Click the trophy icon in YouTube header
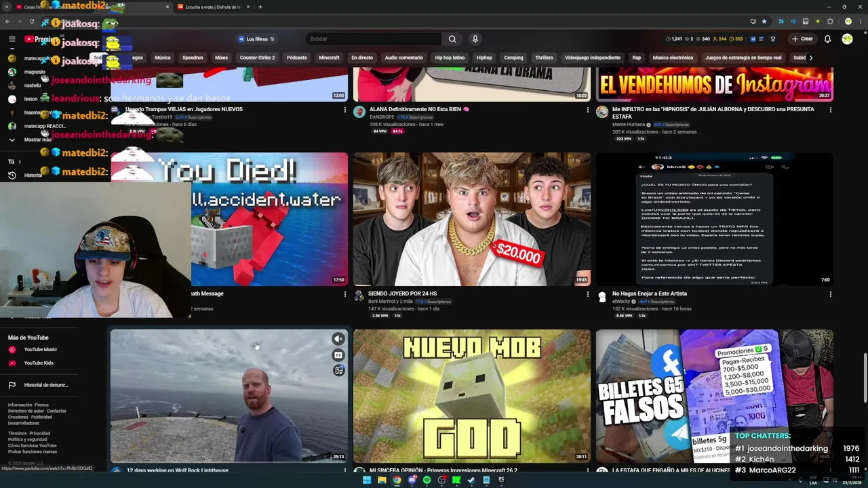This screenshot has height=488, width=868. click(772, 39)
